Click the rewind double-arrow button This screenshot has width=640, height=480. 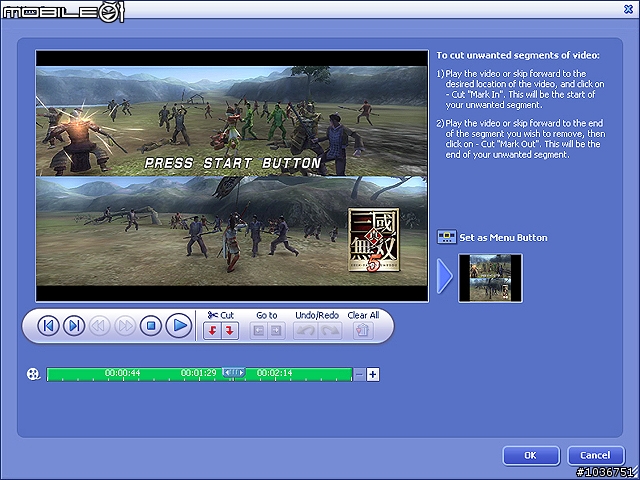tap(100, 326)
